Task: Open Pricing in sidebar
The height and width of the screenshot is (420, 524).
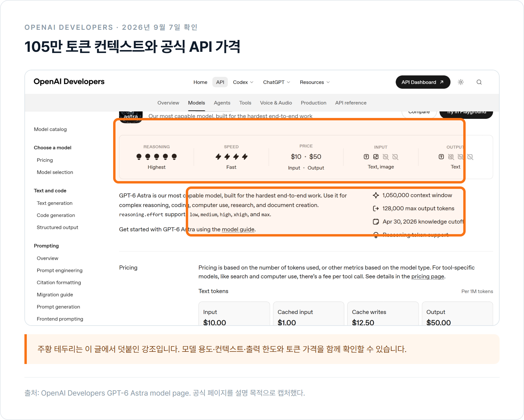Action: [x=45, y=160]
